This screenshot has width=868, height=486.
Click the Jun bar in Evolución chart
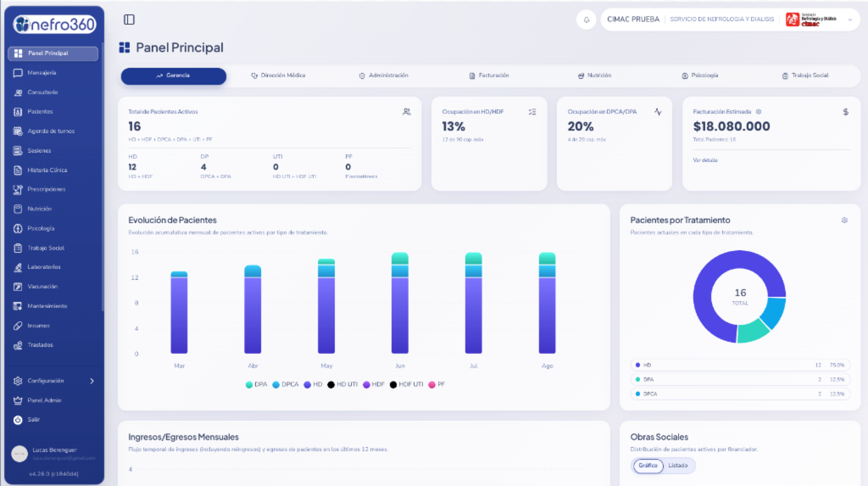click(x=400, y=303)
